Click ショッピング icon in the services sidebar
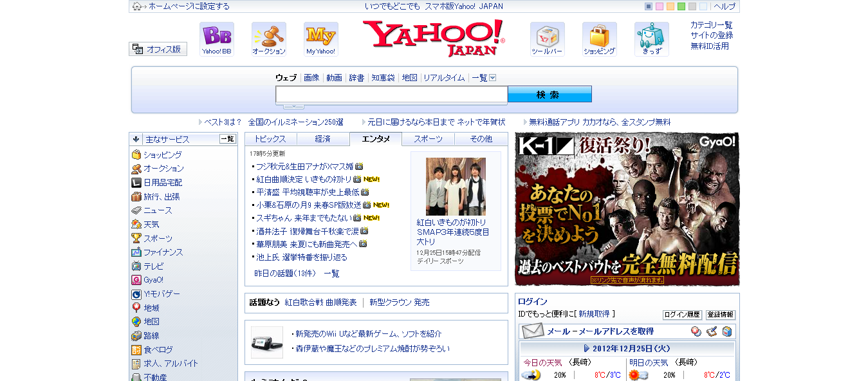The width and height of the screenshot is (868, 381). (136, 154)
